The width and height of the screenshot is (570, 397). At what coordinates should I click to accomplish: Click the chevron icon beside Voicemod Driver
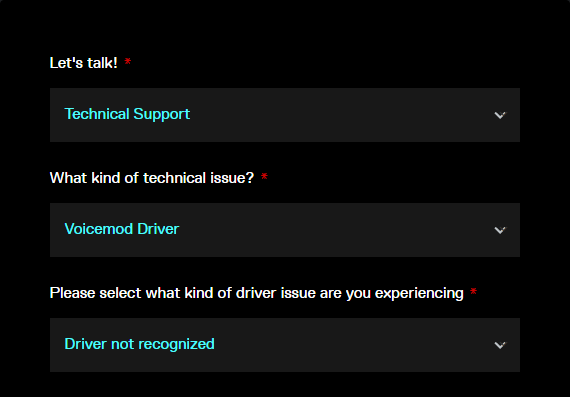(500, 230)
